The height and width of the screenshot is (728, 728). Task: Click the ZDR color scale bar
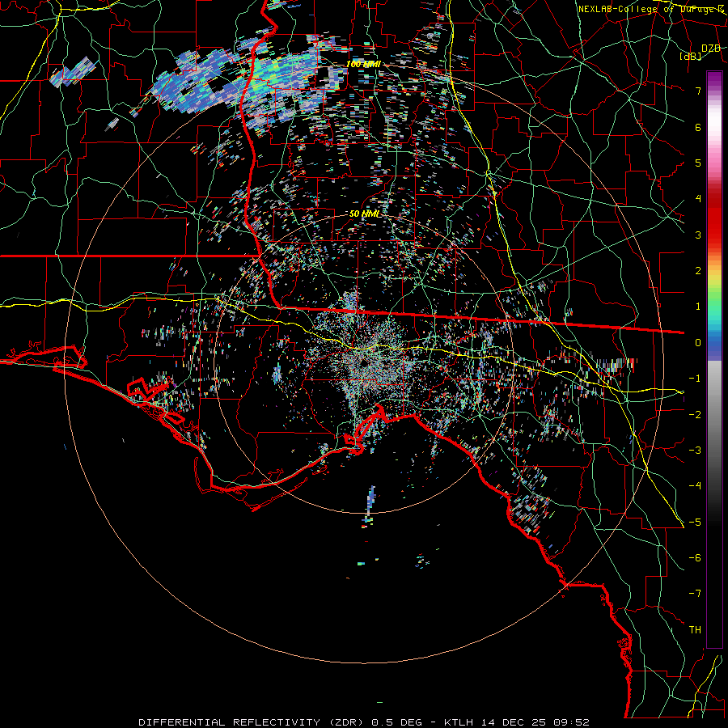714,359
